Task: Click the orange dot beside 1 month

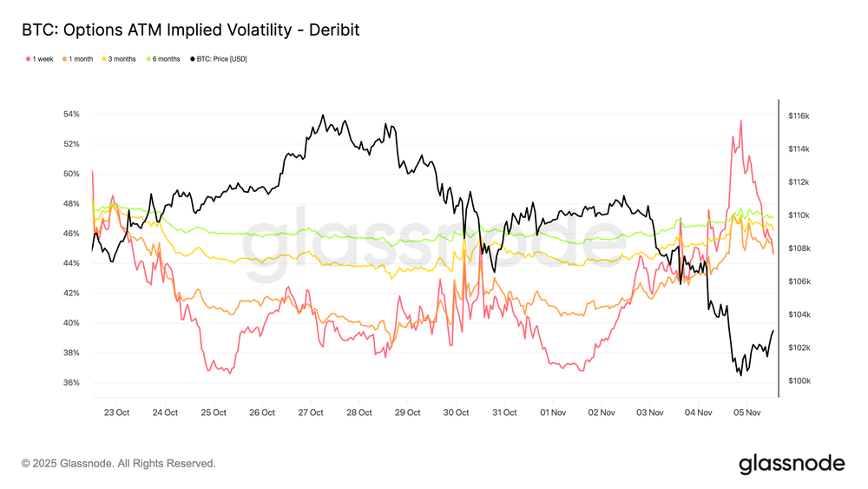Action: pos(64,59)
